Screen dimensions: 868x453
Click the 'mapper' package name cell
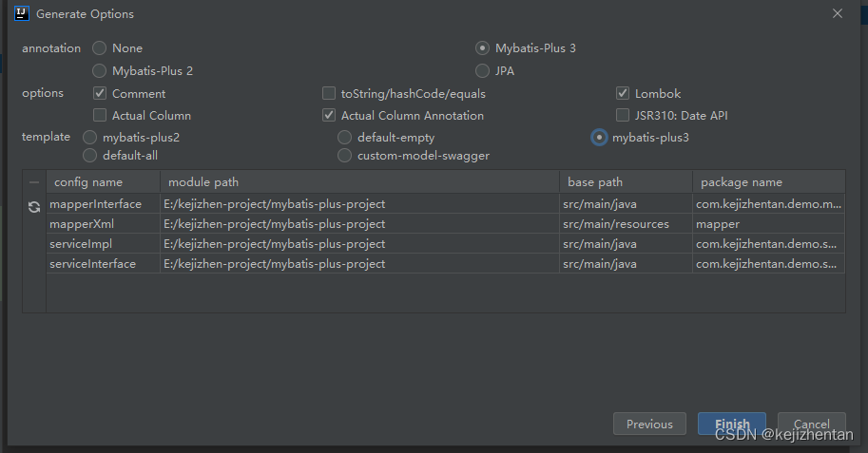(769, 223)
